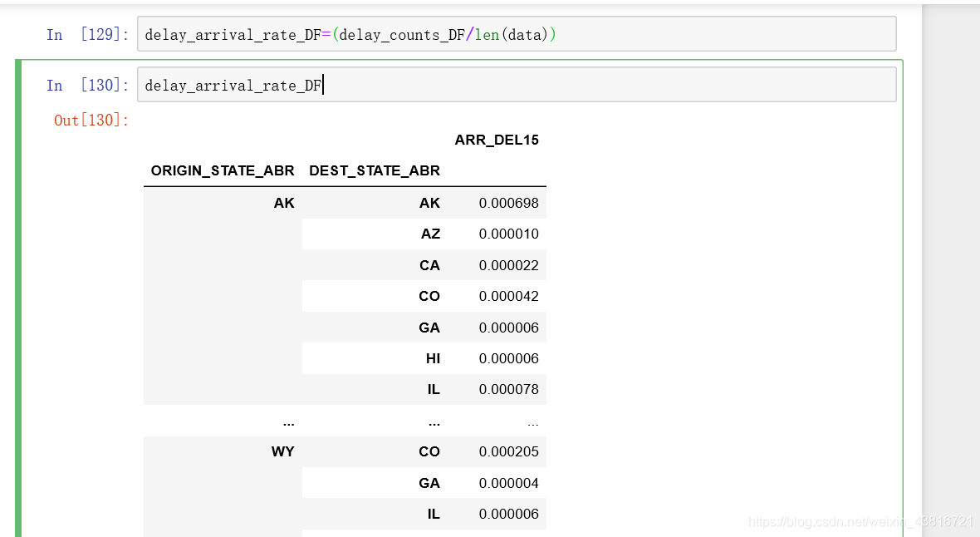The width and height of the screenshot is (980, 537).
Task: Select the 0.000006 value in the HI row
Action: (x=509, y=358)
